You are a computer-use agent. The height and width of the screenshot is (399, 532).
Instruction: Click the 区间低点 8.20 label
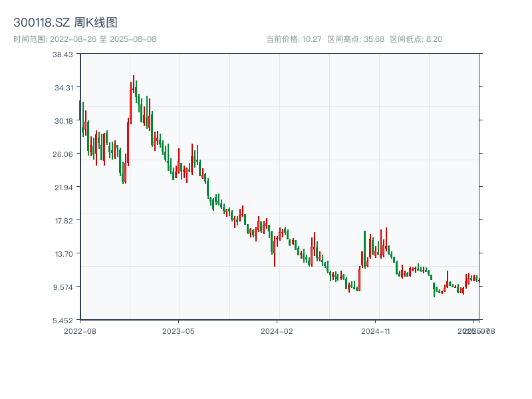point(416,39)
